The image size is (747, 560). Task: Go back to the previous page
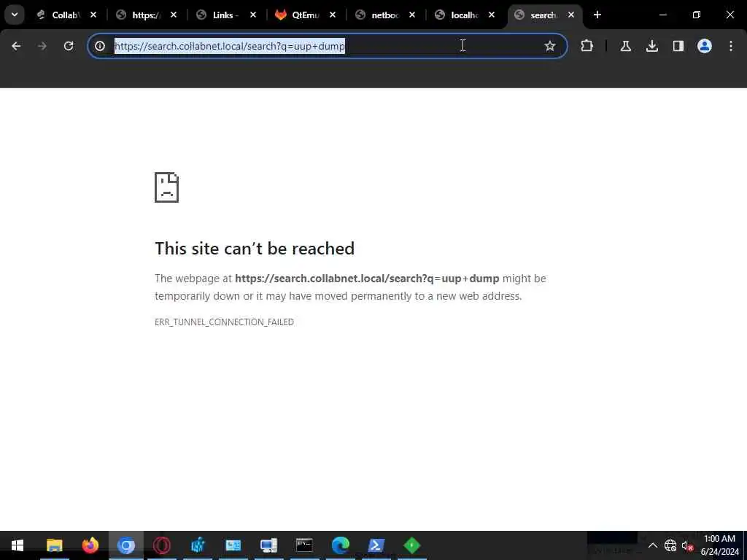16,46
